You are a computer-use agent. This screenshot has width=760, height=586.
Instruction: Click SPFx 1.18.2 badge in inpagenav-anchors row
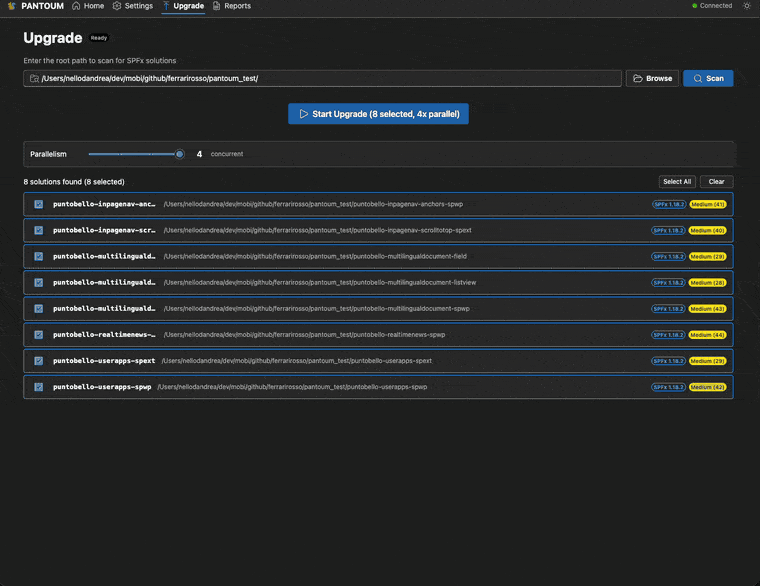[x=669, y=205]
